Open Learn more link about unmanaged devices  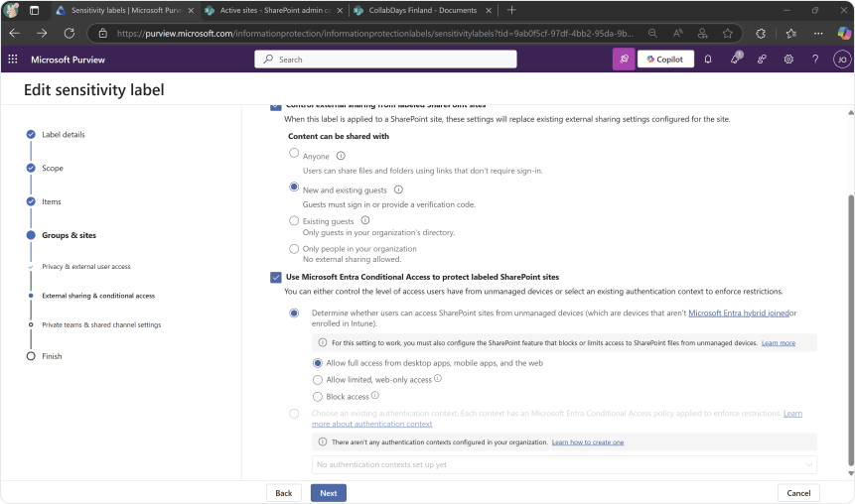pyautogui.click(x=779, y=343)
